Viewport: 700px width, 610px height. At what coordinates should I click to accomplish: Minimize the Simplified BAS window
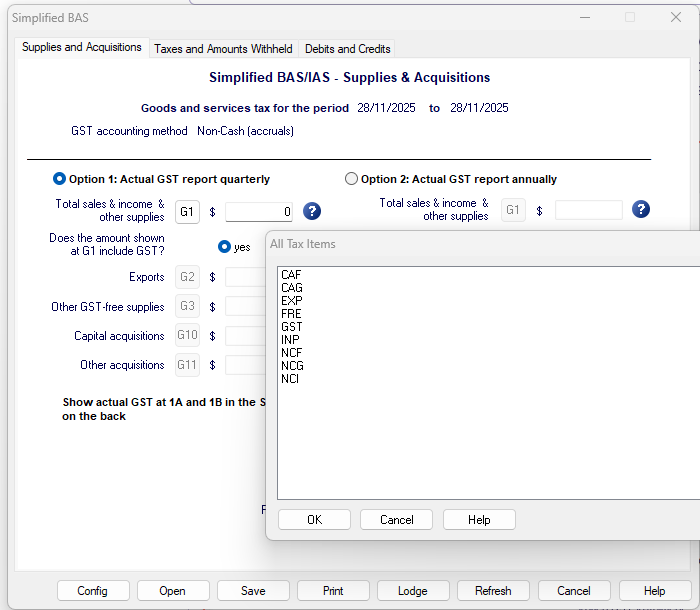tap(585, 17)
